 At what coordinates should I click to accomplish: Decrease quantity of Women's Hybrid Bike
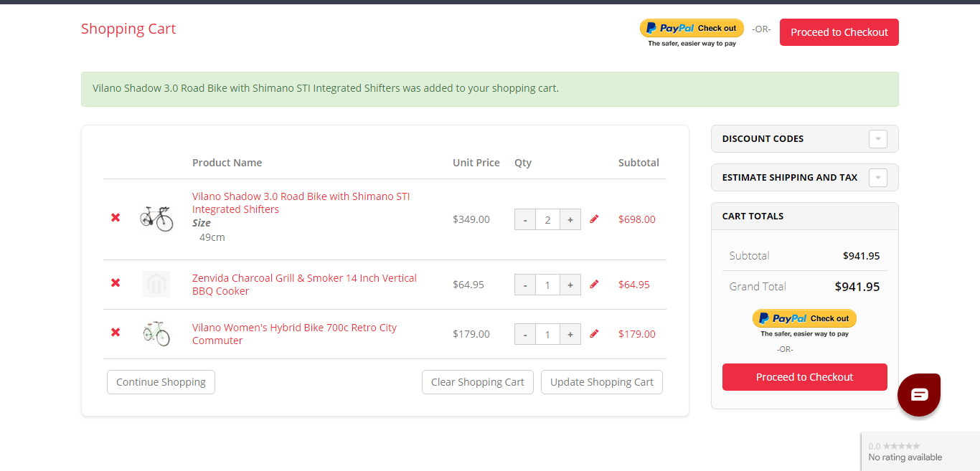point(525,334)
